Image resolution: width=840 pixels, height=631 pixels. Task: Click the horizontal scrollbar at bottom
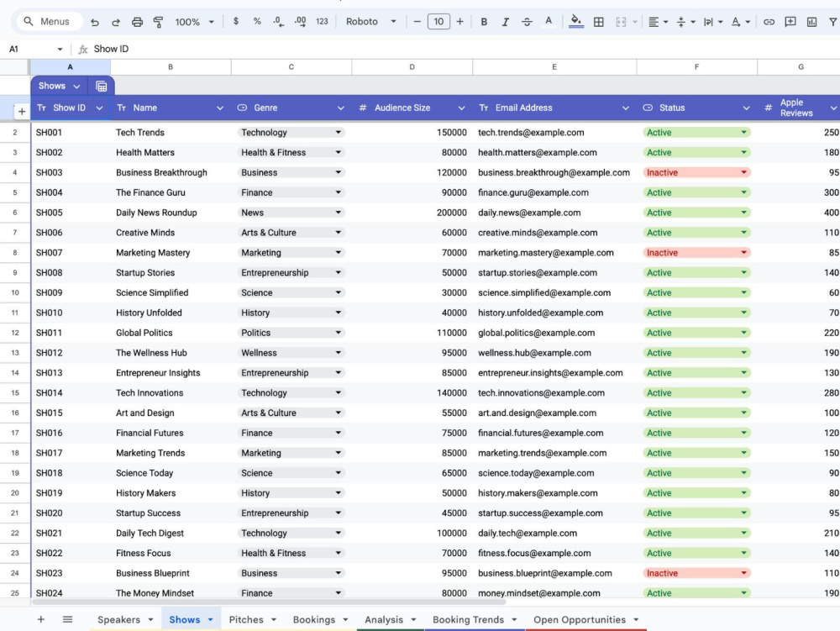pos(269,602)
